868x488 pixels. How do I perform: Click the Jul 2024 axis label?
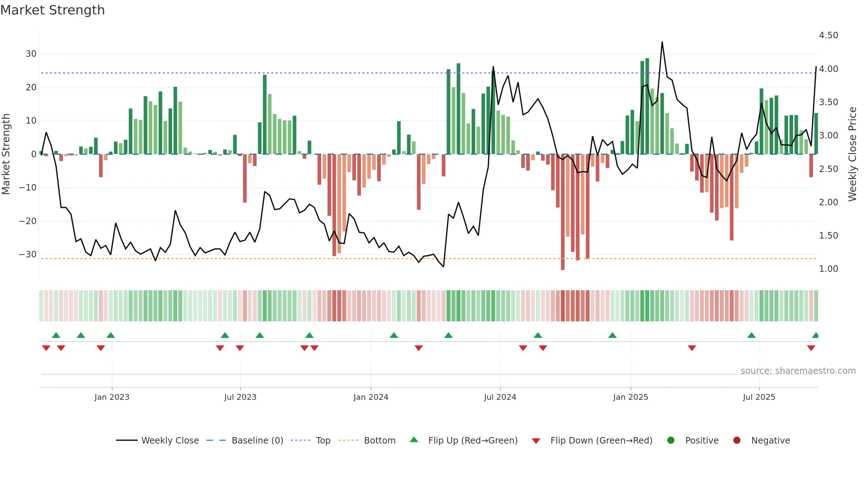coord(500,397)
